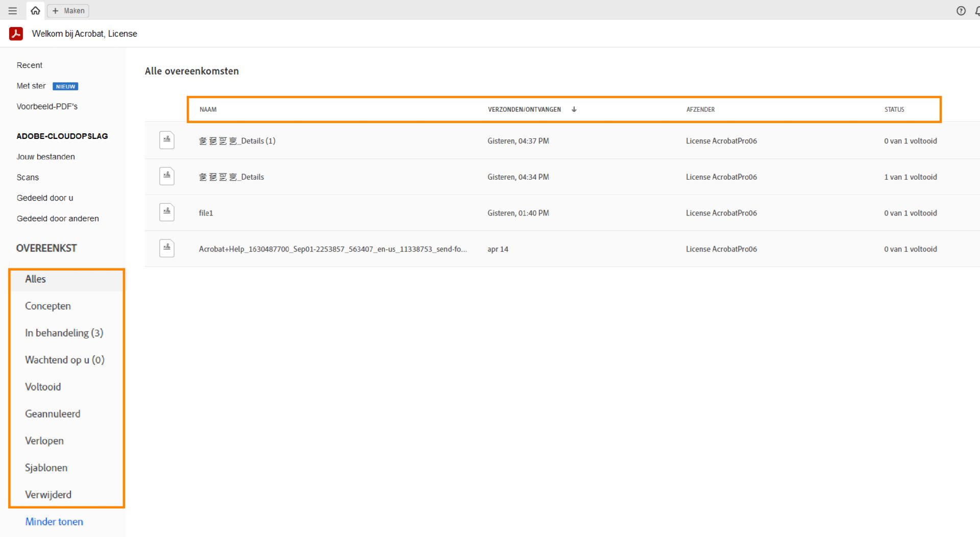980x537 pixels.
Task: Sort by the Naam column header
Action: [x=208, y=109]
